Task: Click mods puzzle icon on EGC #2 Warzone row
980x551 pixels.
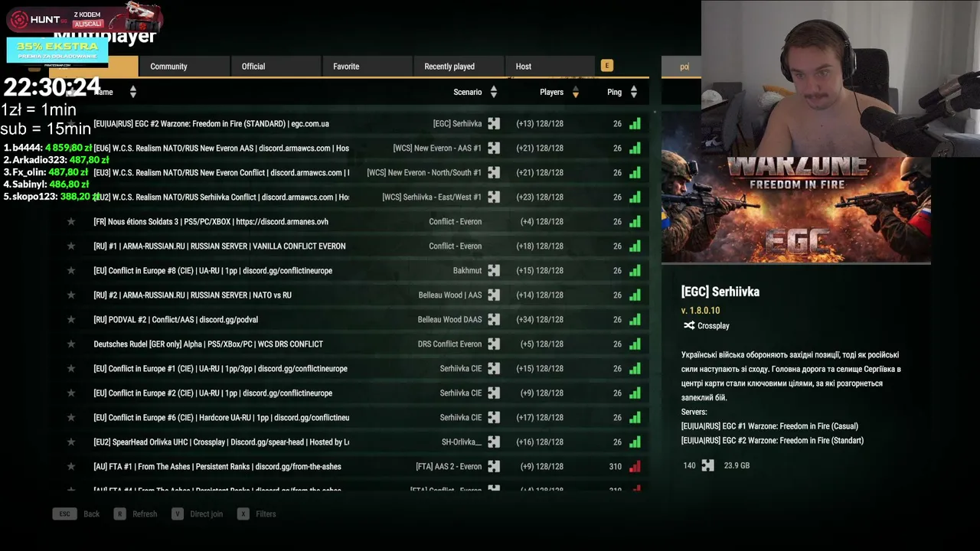Action: 494,124
